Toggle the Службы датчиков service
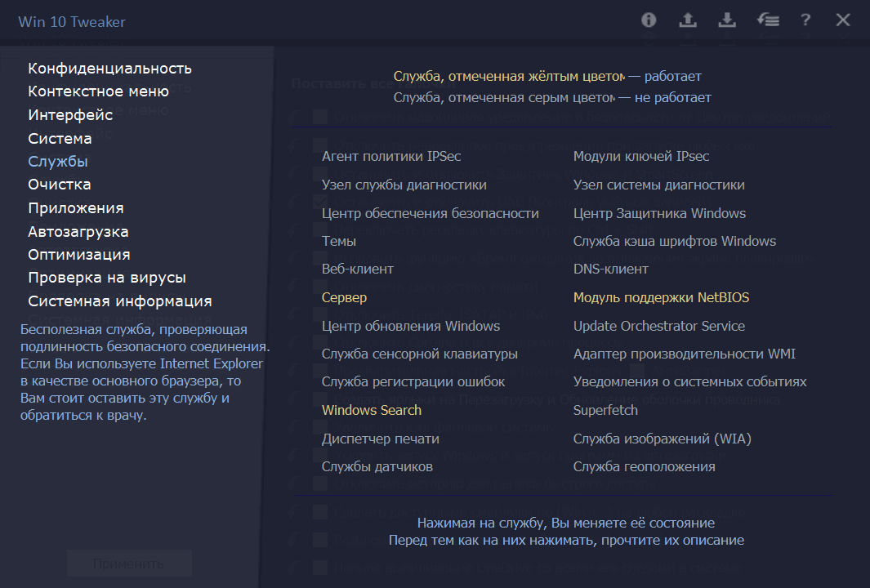This screenshot has height=588, width=870. click(377, 466)
